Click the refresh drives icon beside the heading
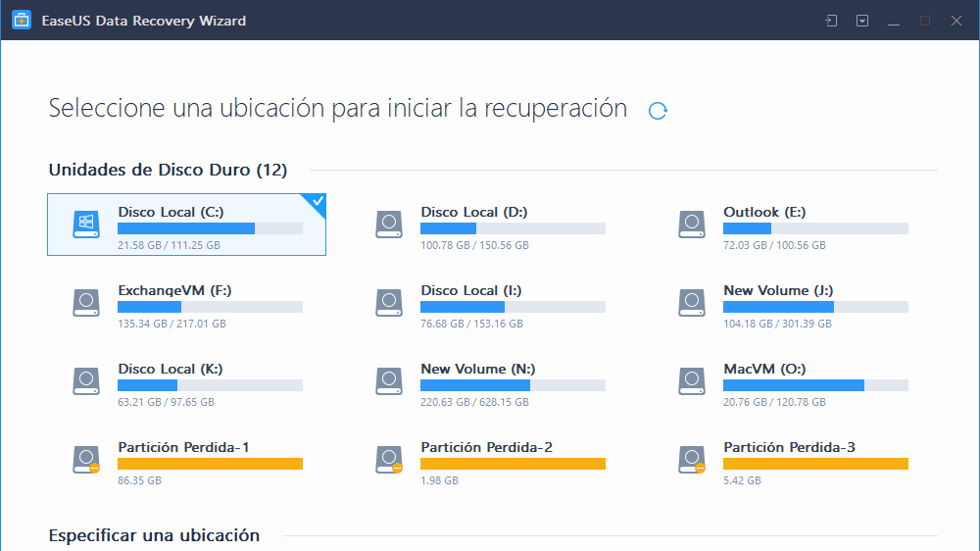This screenshot has width=980, height=551. click(659, 111)
